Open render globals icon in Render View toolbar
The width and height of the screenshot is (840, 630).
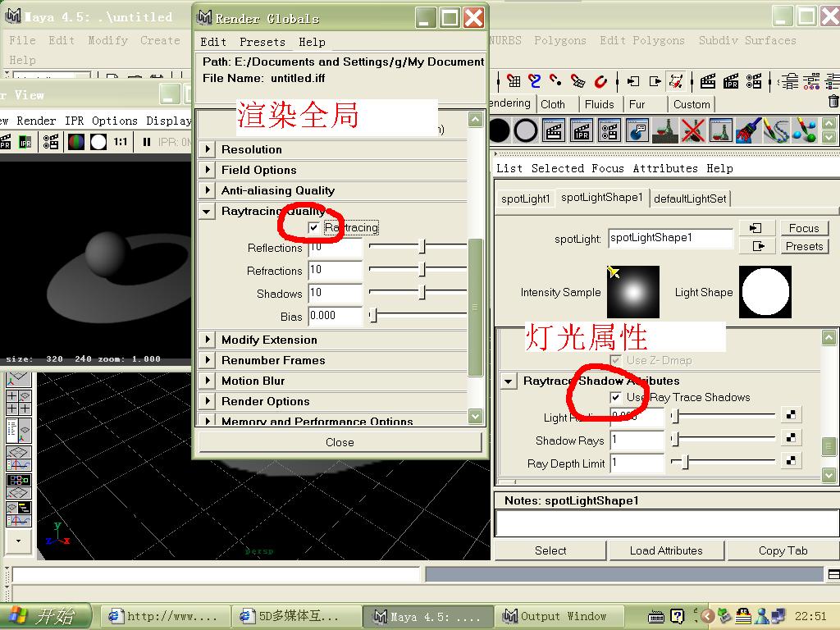51,142
